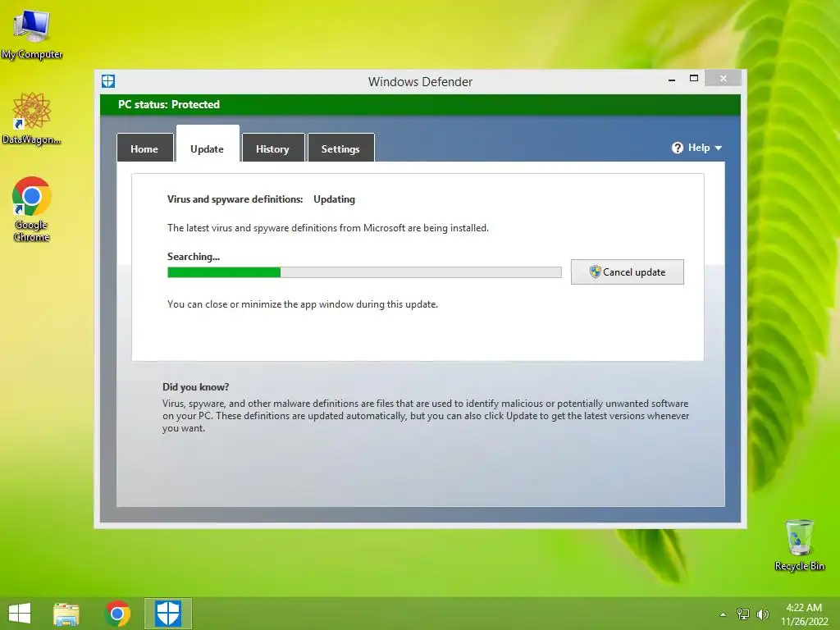Click 'Virus and spyware definitions:' label

[235, 199]
